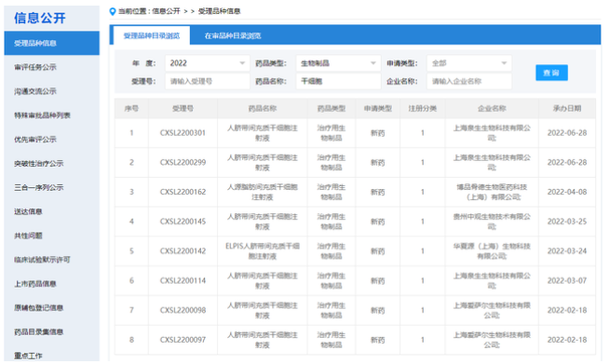609x364 pixels.
Task: Click the 承办日期 column header
Action: (567, 108)
